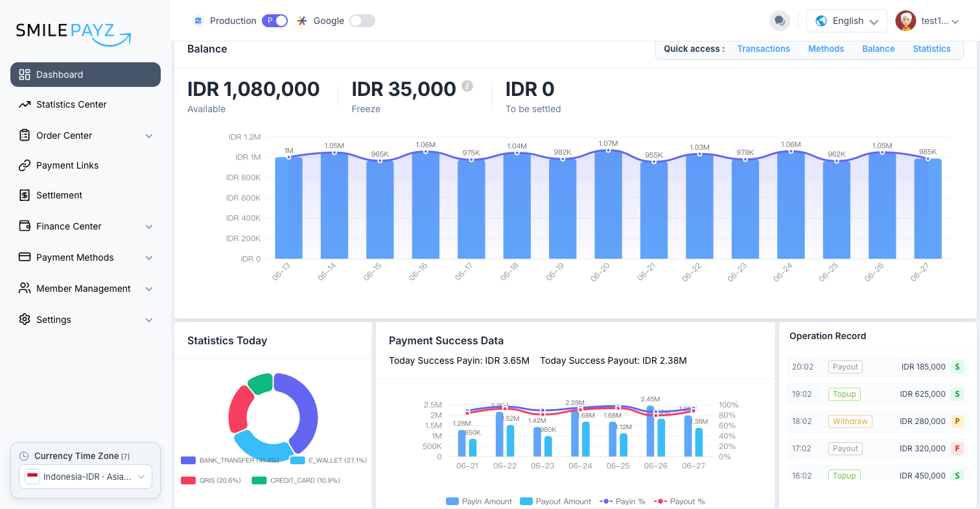Click the F status badge for 17:02 Payout
Image resolution: width=980 pixels, height=509 pixels.
click(x=957, y=449)
